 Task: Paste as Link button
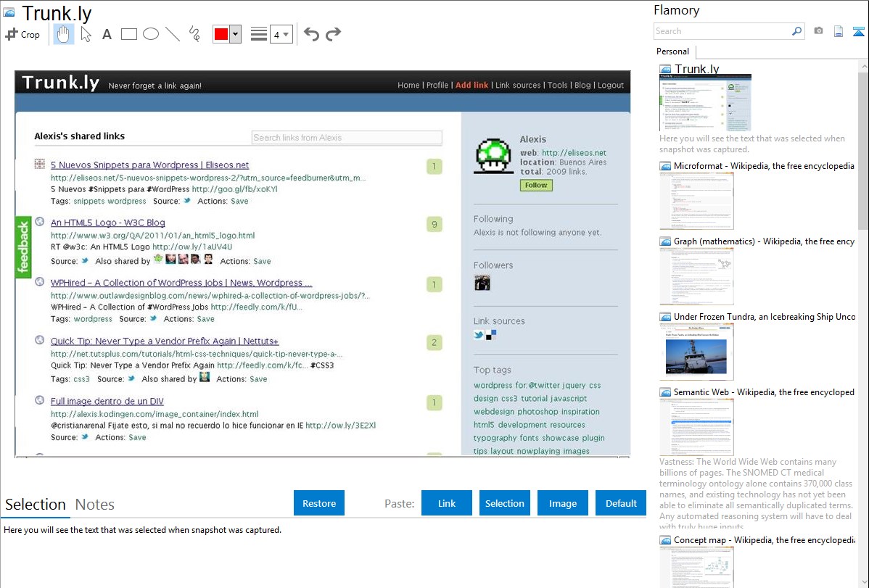click(447, 503)
